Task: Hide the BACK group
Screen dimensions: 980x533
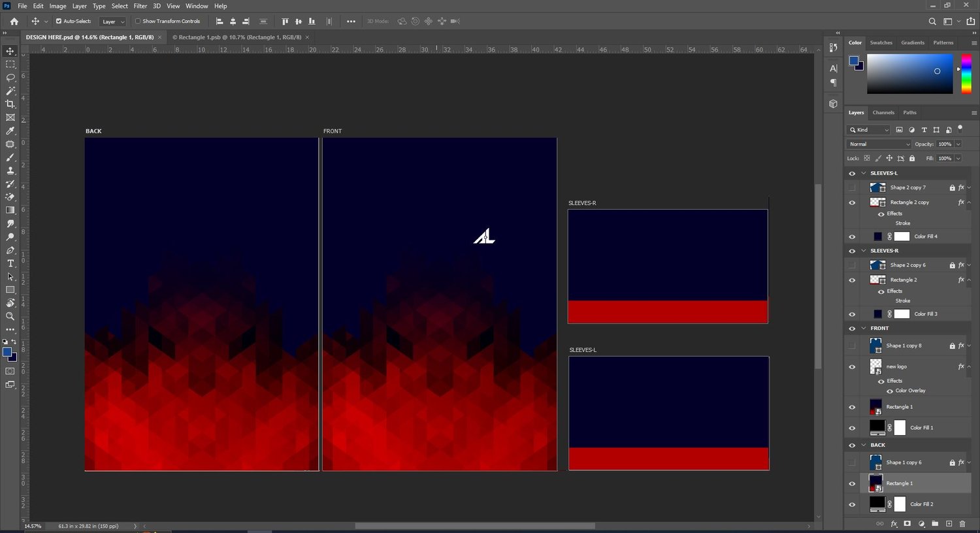Action: [x=852, y=445]
